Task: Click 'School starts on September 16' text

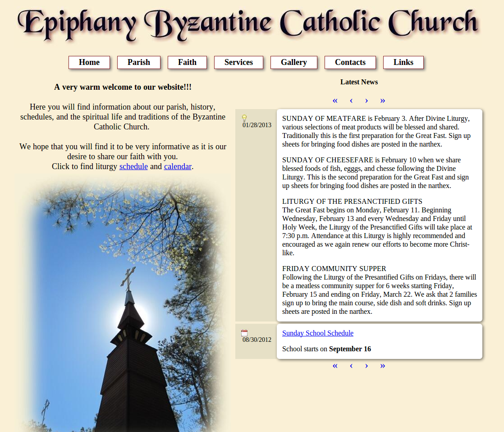Action: click(x=326, y=349)
